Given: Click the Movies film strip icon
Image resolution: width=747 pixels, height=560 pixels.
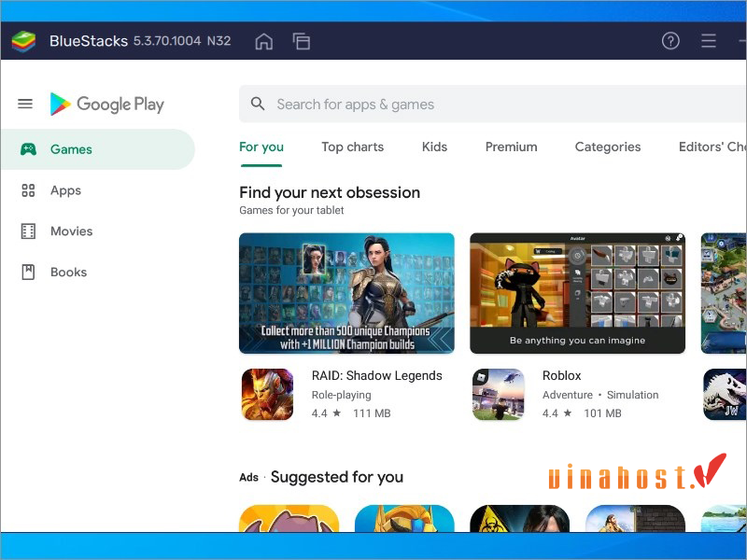Looking at the screenshot, I should [x=28, y=231].
